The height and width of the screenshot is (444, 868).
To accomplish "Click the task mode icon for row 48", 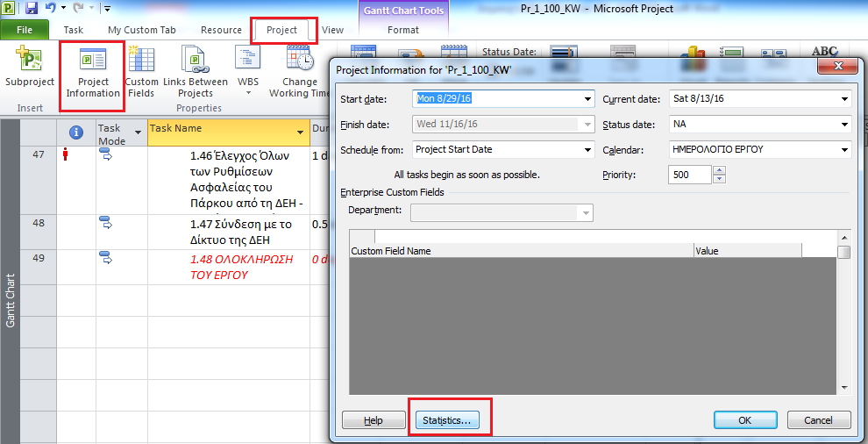I will (106, 223).
